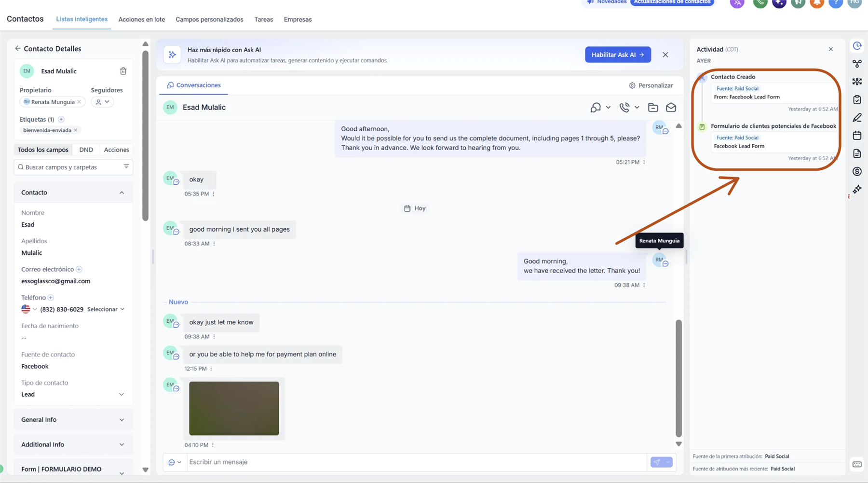Screen dimensions: 868x483
Task: Open the Seleccionar phone type dropdown
Action: (106, 309)
